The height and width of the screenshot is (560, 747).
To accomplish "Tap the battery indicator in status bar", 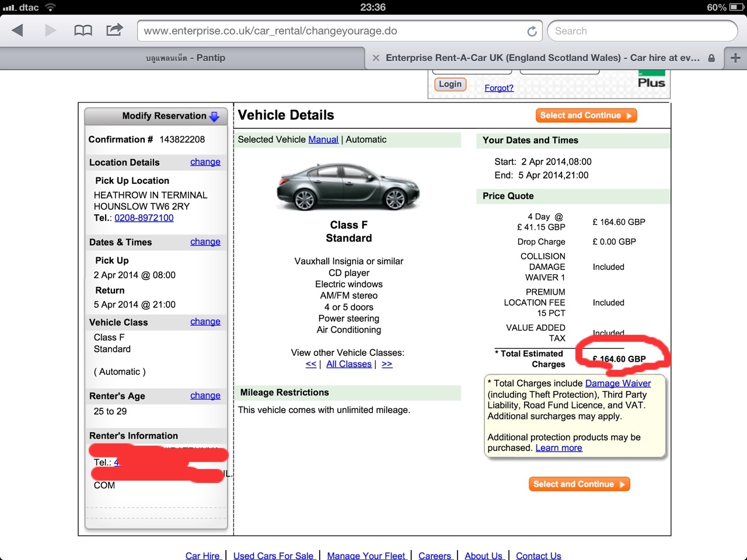I will pos(736,8).
